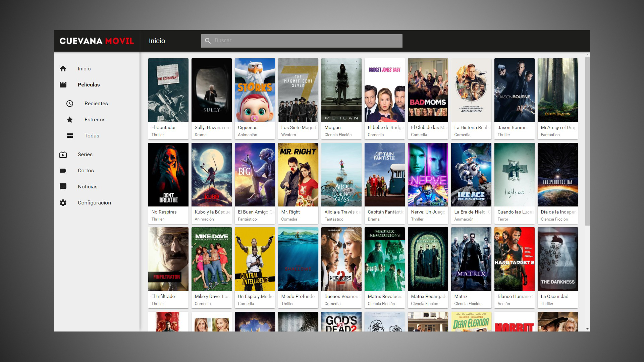Viewport: 644px width, 362px height.
Task: Click the clock icon beside Recientes
Action: [70, 104]
